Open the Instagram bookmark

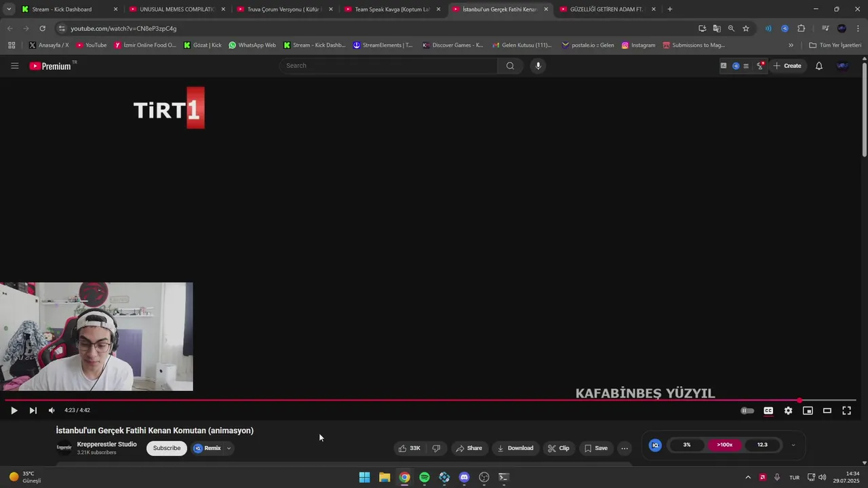[639, 45]
